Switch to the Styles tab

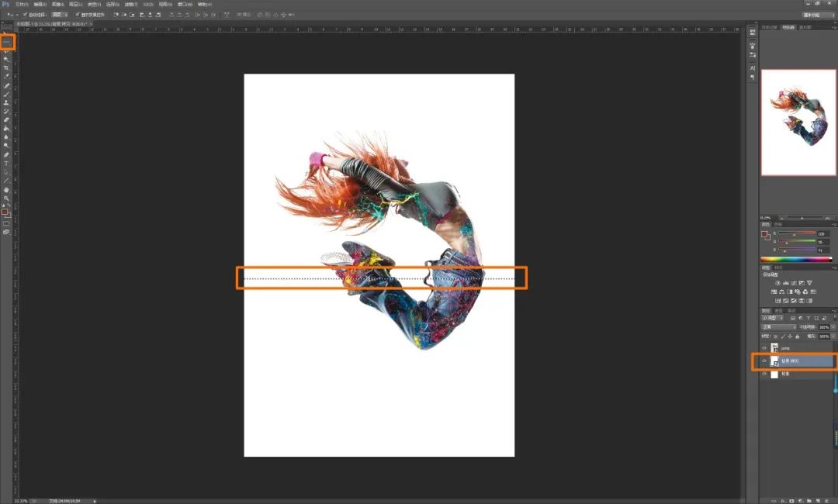778,268
